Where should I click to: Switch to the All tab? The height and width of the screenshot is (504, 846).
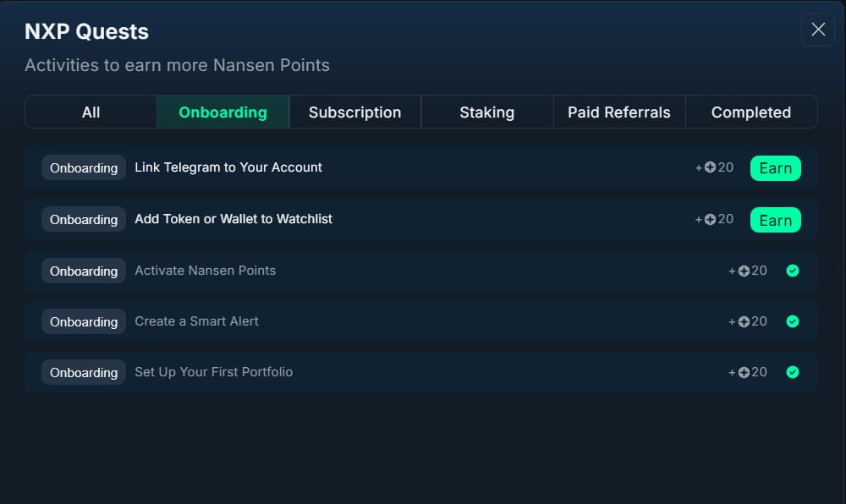tap(91, 112)
